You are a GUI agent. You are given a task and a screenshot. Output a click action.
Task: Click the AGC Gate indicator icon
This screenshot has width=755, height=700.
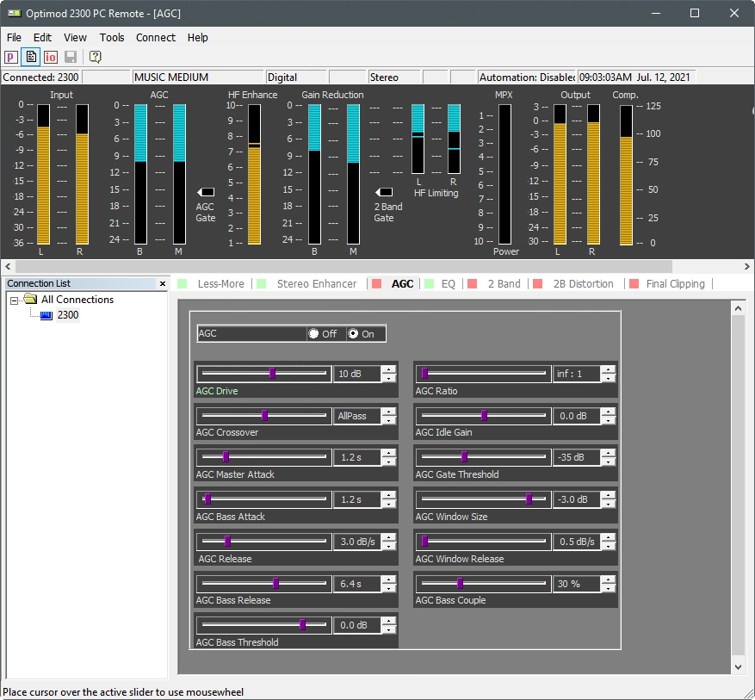click(x=206, y=192)
